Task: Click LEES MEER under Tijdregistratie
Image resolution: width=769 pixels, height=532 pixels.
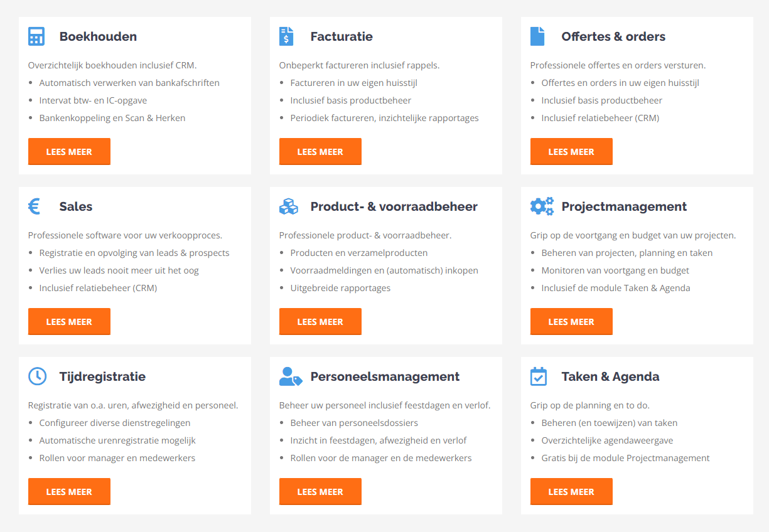Action: point(69,491)
